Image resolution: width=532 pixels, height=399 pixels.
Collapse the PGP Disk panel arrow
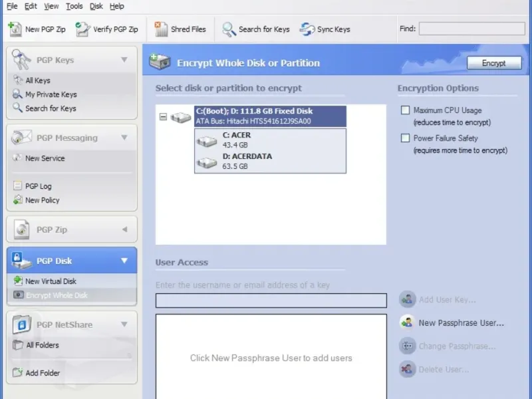point(124,261)
